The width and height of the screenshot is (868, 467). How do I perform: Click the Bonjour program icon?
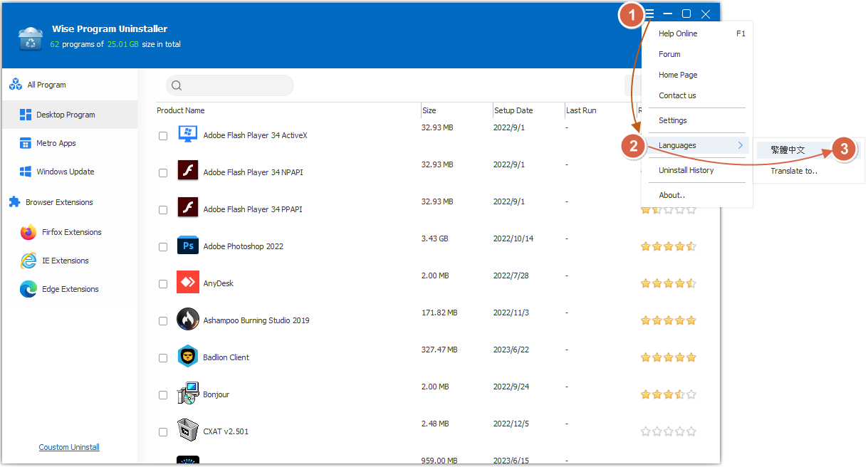(187, 394)
